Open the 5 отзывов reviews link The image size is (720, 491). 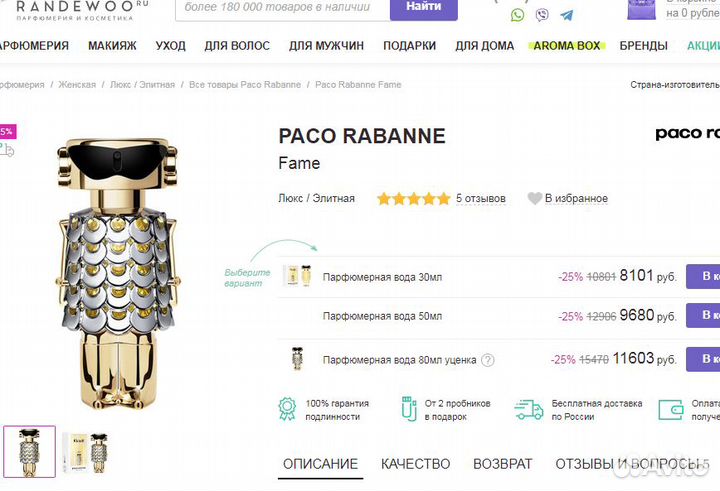pos(481,198)
